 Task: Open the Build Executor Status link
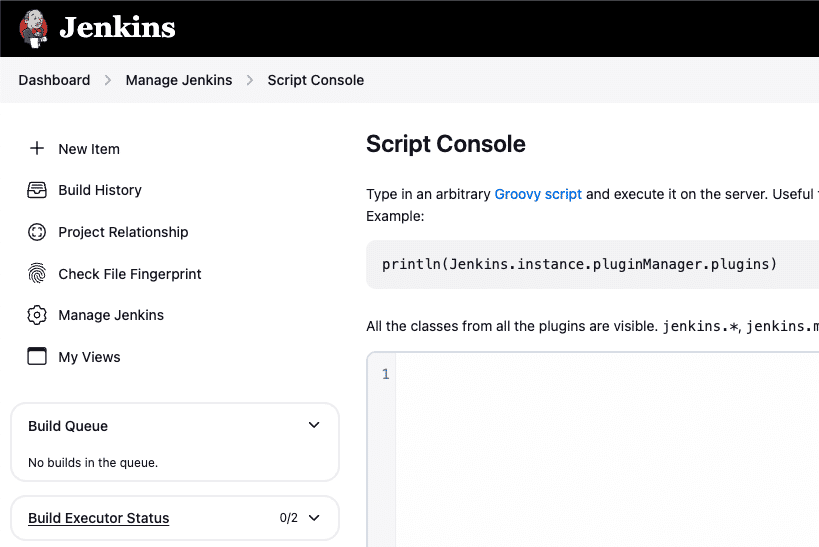click(98, 518)
